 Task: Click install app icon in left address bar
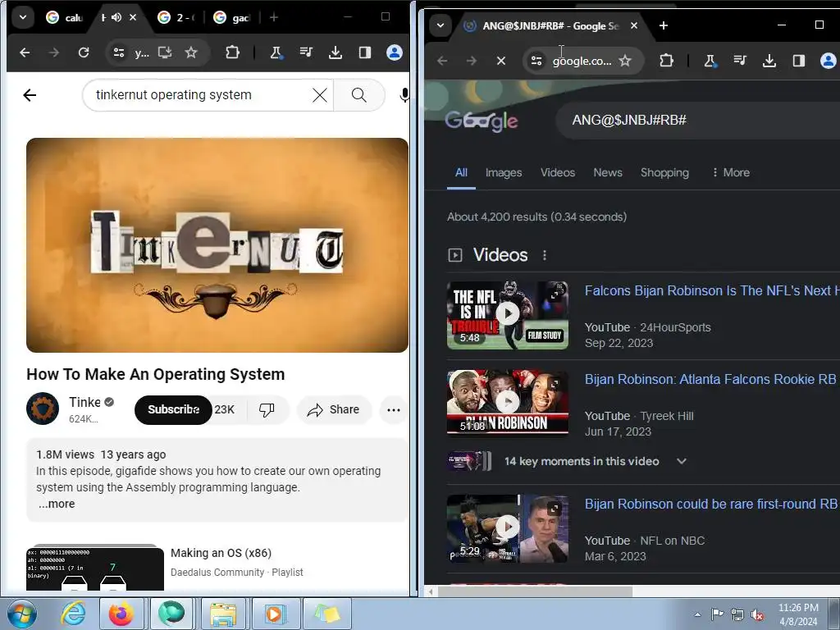(x=164, y=52)
